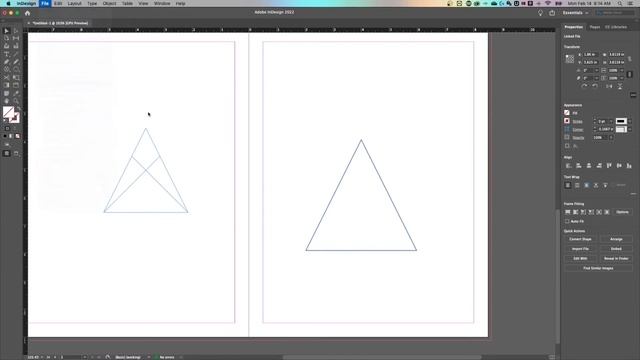The width and height of the screenshot is (640, 360).
Task: Click the X position input field
Action: pyautogui.click(x=590, y=54)
